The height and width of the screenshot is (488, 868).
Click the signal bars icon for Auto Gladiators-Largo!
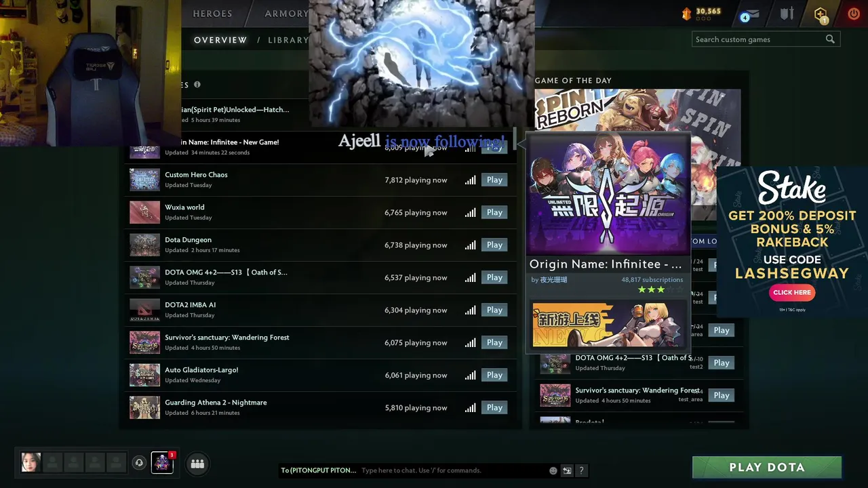point(470,375)
